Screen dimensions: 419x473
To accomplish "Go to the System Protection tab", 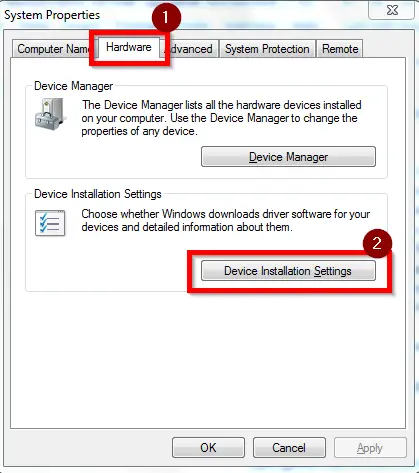I will click(267, 49).
